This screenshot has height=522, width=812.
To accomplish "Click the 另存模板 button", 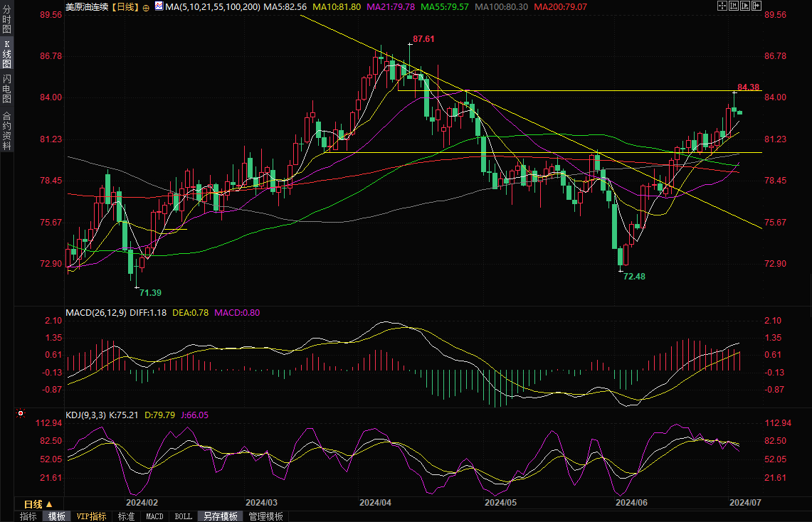I will coord(218,516).
